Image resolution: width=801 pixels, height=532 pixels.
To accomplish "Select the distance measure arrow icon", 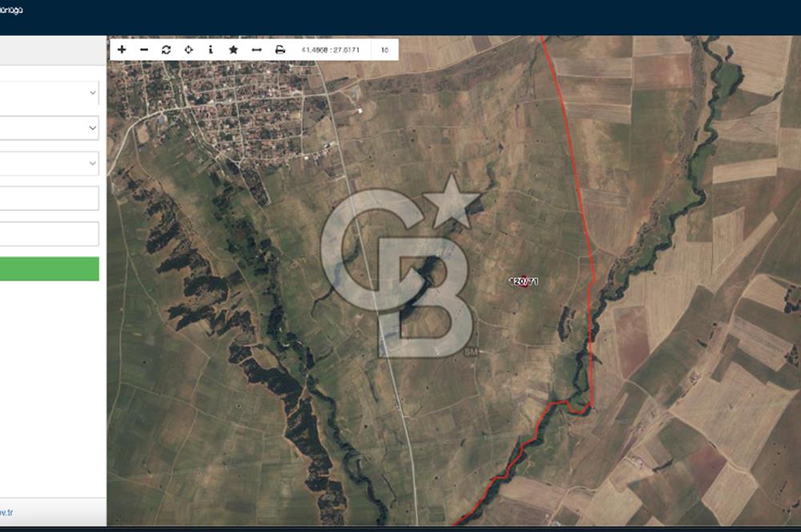I will (256, 50).
